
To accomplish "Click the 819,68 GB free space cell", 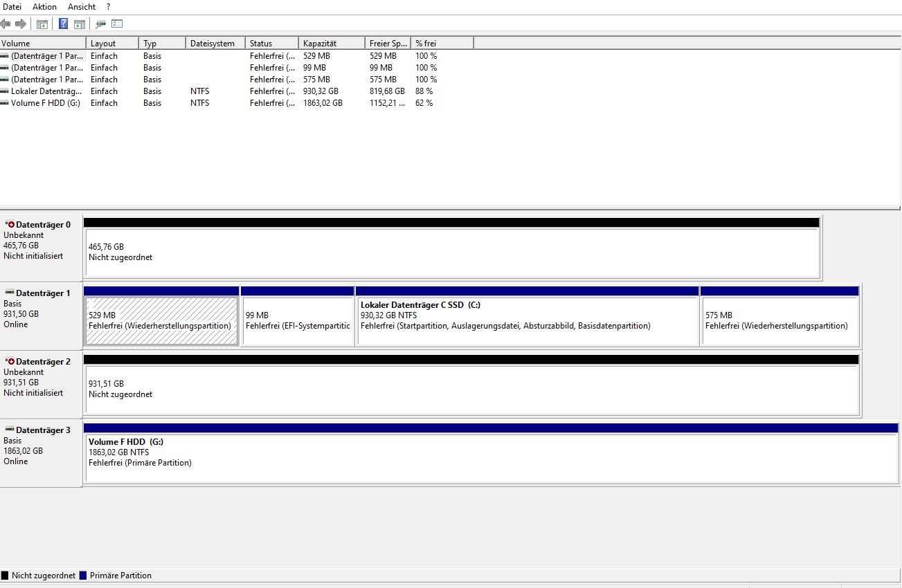I will coord(387,91).
